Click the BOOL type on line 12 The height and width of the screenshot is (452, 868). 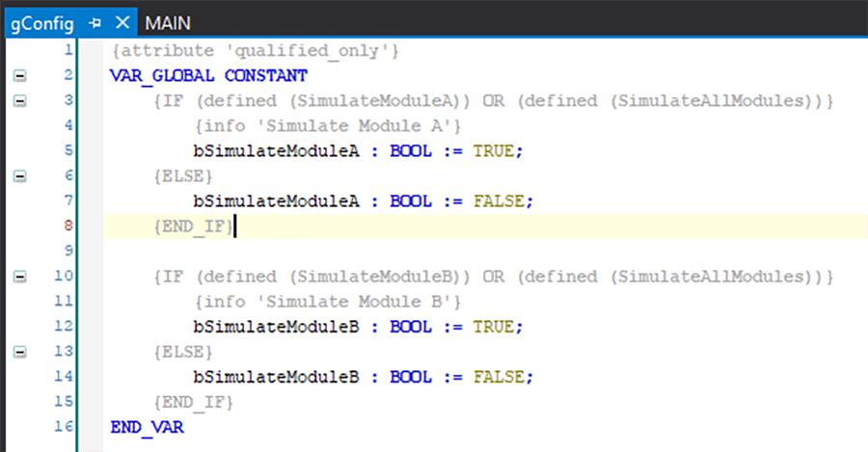tap(410, 326)
